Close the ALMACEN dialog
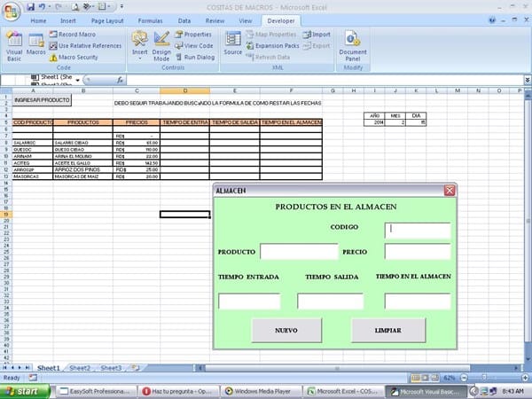Screen dimensions: 532x399 click(x=450, y=191)
